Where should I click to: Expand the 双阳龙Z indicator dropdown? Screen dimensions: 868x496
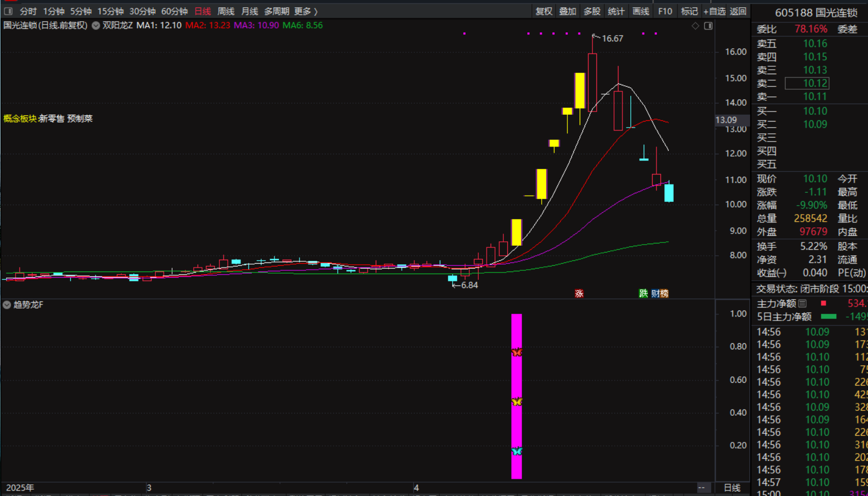pyautogui.click(x=96, y=26)
